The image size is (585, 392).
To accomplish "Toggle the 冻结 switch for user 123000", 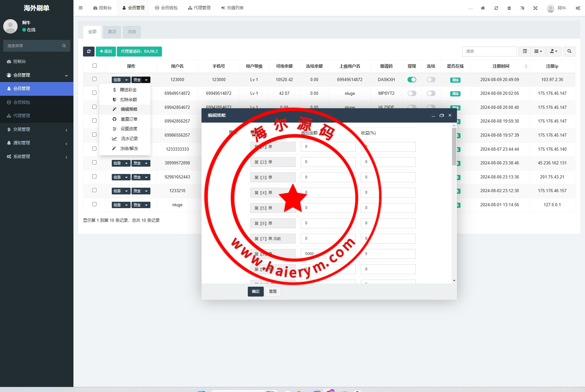I will (431, 79).
